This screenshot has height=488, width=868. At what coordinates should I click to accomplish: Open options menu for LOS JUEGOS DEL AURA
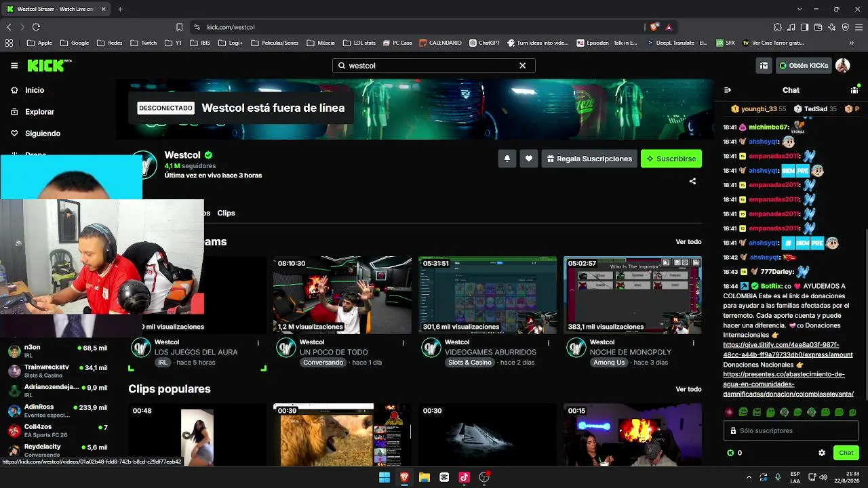258,343
